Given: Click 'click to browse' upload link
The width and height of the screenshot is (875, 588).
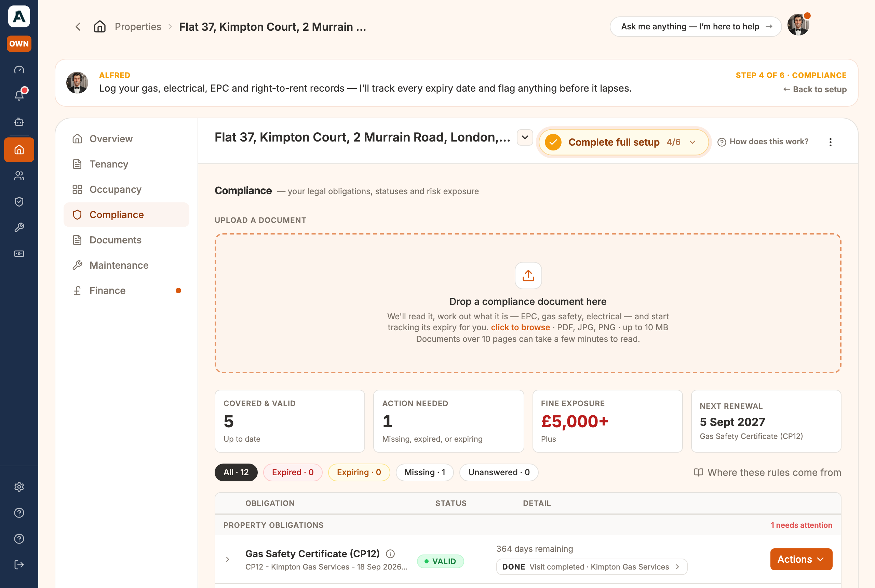Looking at the screenshot, I should pos(520,328).
